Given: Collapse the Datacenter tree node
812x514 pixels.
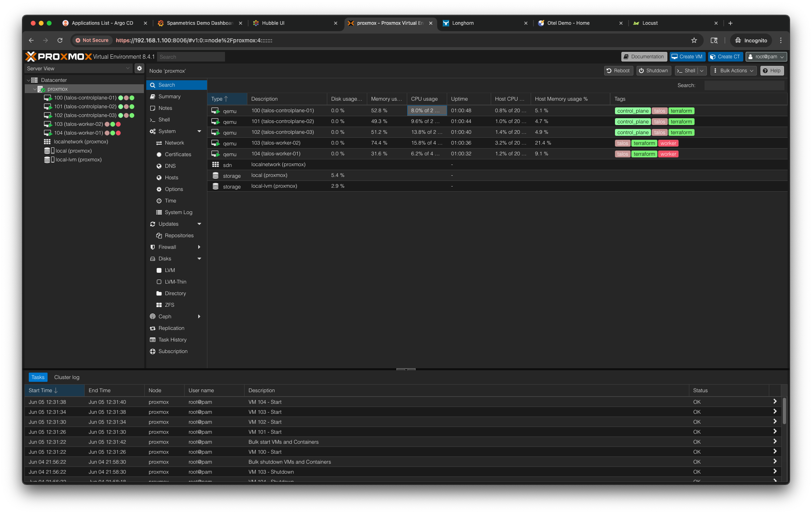Looking at the screenshot, I should pyautogui.click(x=28, y=80).
